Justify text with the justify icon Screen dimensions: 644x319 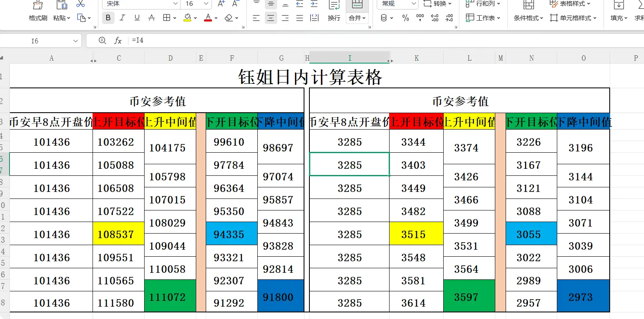299,18
